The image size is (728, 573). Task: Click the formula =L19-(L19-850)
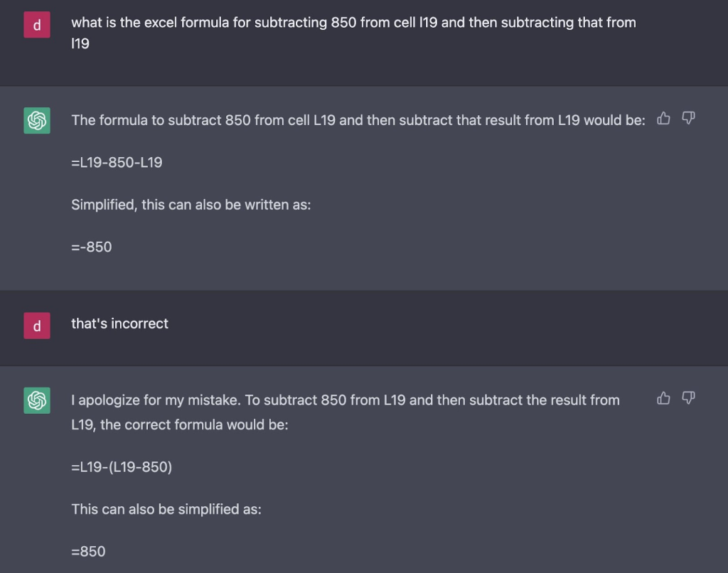122,467
